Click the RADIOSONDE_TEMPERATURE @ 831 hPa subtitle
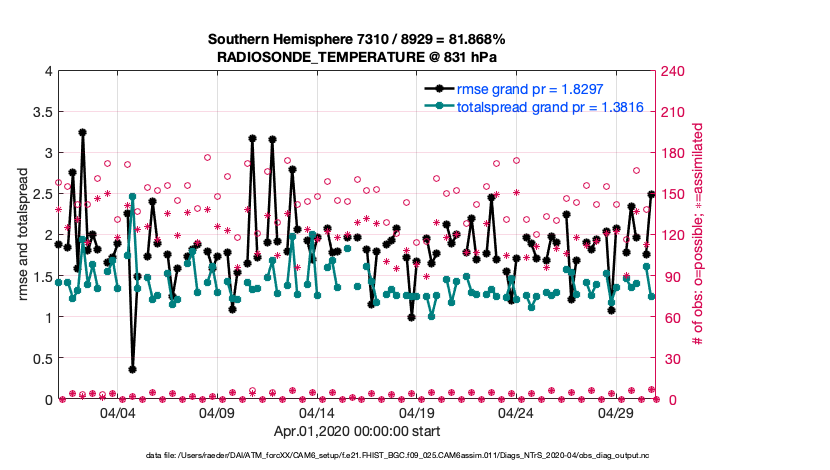Image resolution: width=830 pixels, height=470 pixels. coord(355,58)
